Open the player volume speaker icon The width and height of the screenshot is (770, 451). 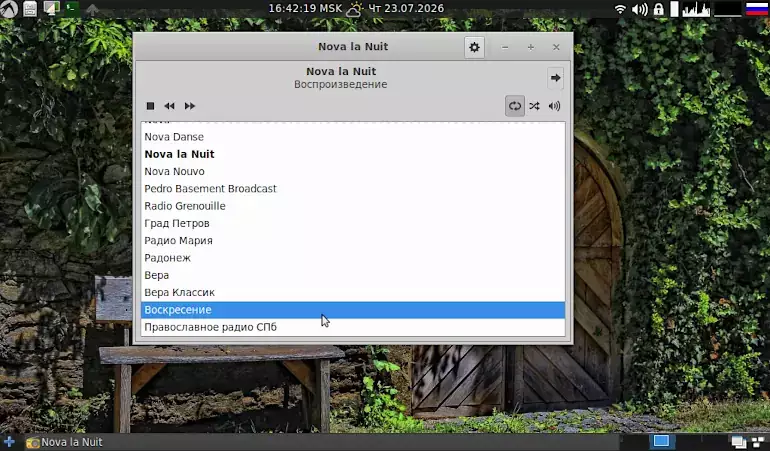554,106
